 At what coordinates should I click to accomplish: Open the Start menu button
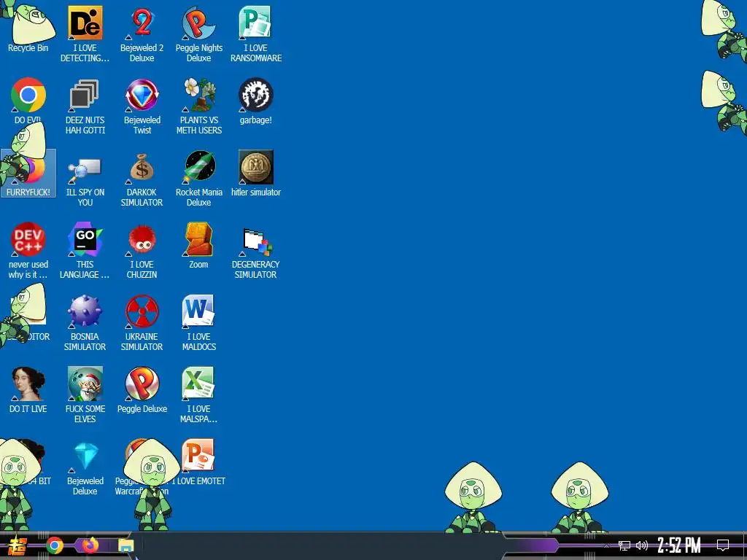[x=18, y=545]
